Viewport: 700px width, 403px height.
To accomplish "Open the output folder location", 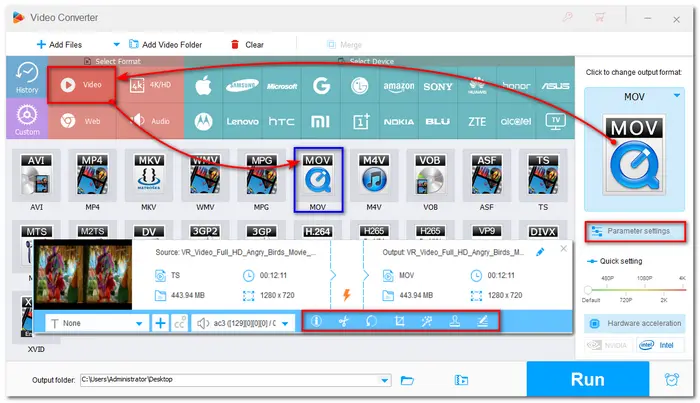I will tap(461, 380).
